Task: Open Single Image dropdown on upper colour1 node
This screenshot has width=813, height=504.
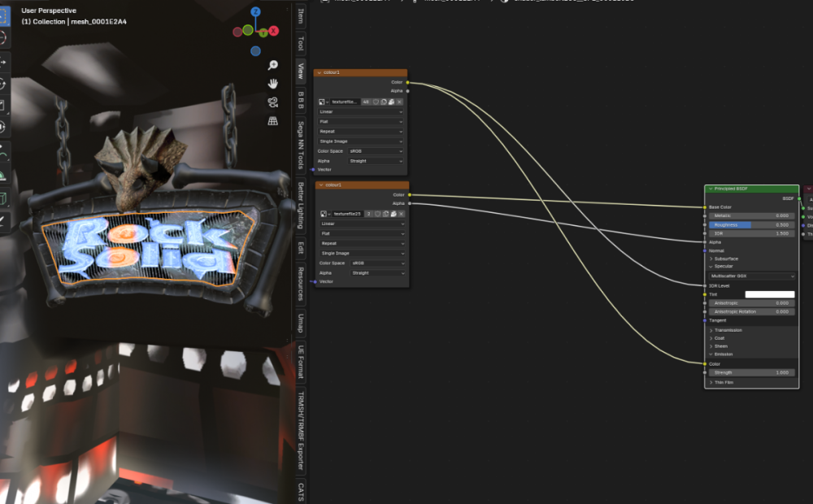Action: (361, 141)
